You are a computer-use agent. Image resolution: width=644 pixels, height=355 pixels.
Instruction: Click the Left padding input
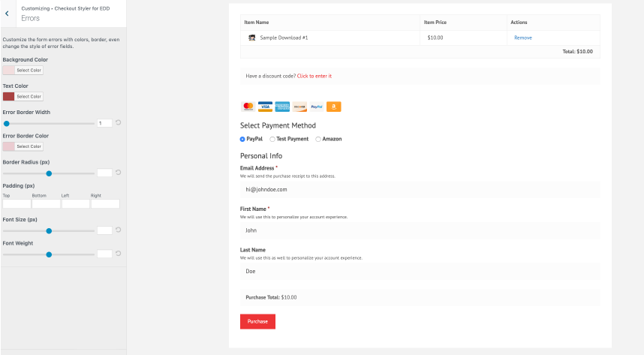76,204
